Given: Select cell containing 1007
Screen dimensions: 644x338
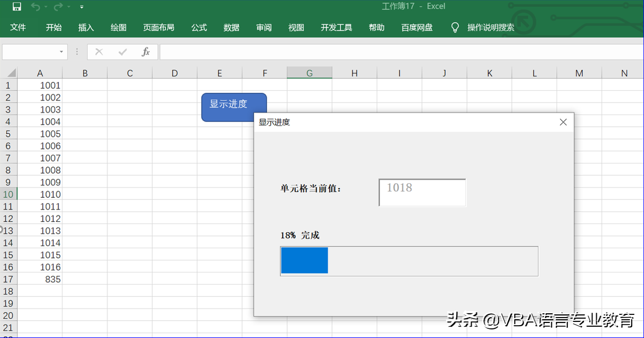Looking at the screenshot, I should [x=40, y=158].
